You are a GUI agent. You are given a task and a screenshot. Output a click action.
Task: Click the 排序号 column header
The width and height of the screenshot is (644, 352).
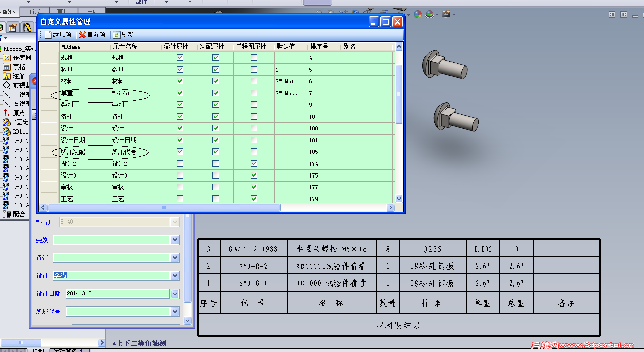[325, 47]
